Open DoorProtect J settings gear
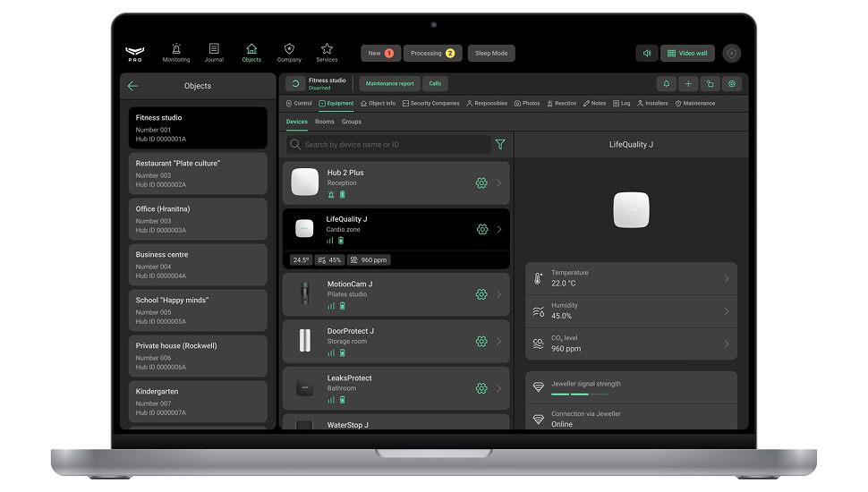Image resolution: width=868 pixels, height=492 pixels. pos(481,342)
